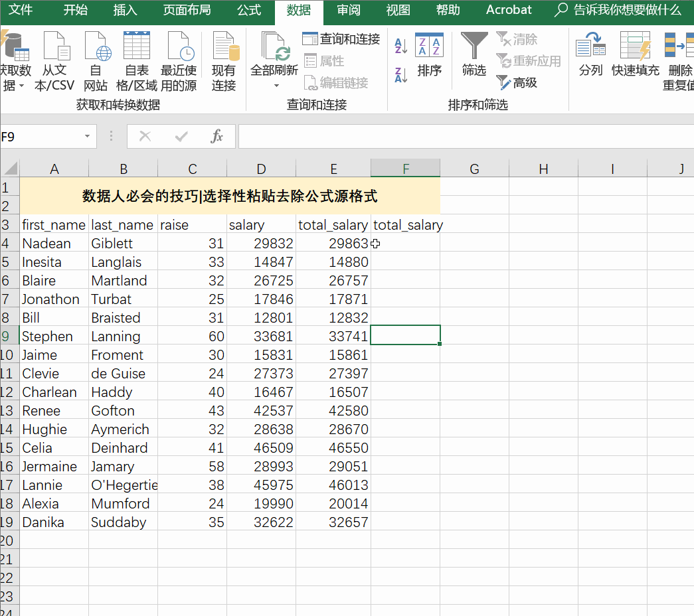Open 最近使用的源 recent sources

(180, 46)
